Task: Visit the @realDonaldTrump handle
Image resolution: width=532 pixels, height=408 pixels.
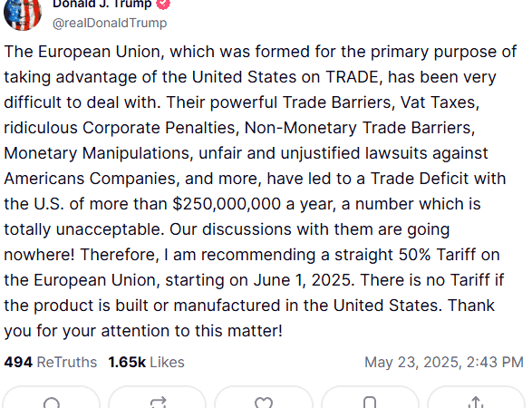Action: pos(110,23)
